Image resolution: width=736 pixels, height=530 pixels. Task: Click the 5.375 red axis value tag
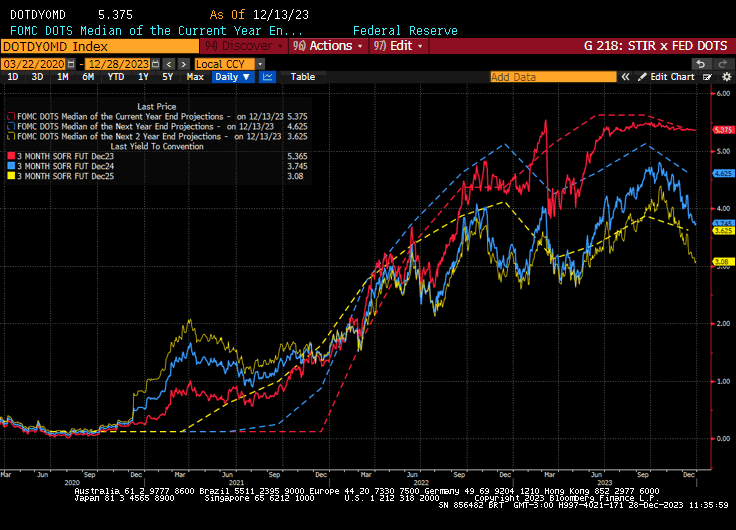click(723, 130)
